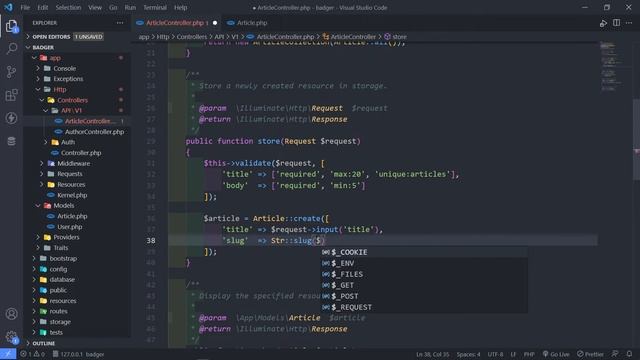Image resolution: width=640 pixels, height=360 pixels.
Task: Open the Help menu
Action: [180, 7]
